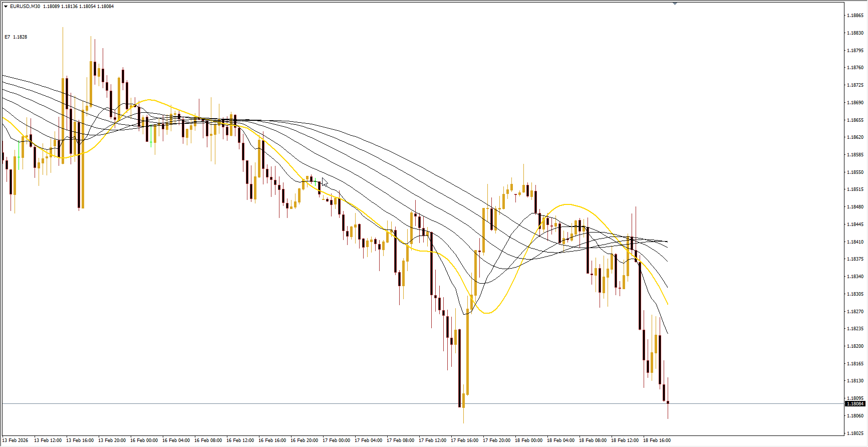Click the EURUSD,M30 symbol title text

pos(25,7)
